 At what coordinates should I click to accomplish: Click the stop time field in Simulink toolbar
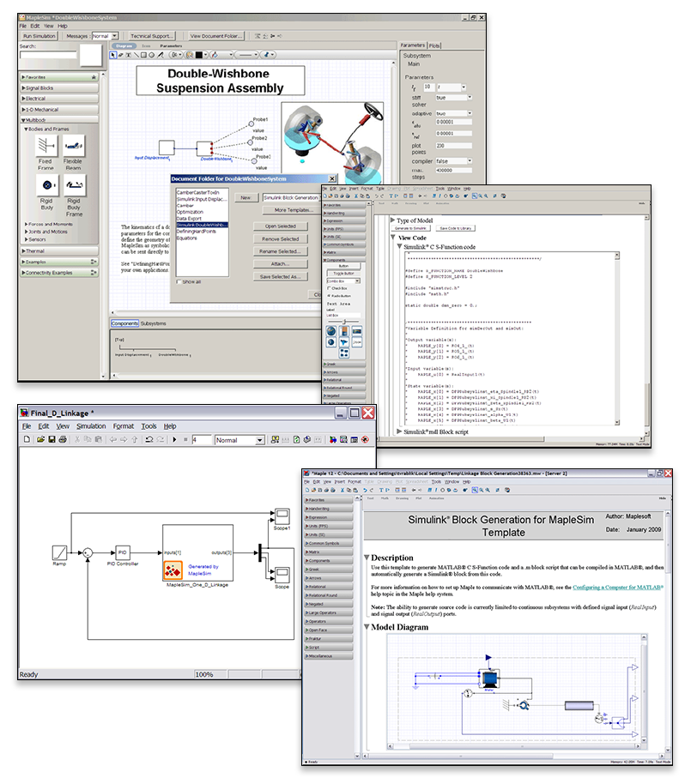click(x=202, y=440)
